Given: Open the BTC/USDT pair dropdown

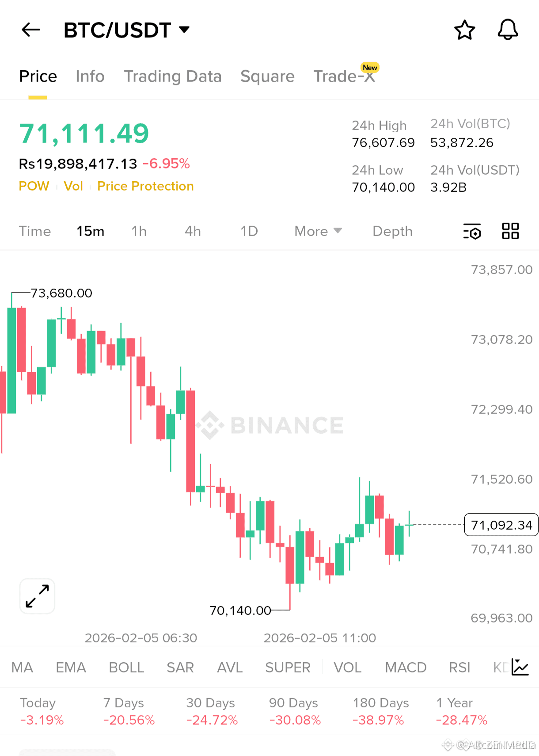Looking at the screenshot, I should [x=126, y=30].
